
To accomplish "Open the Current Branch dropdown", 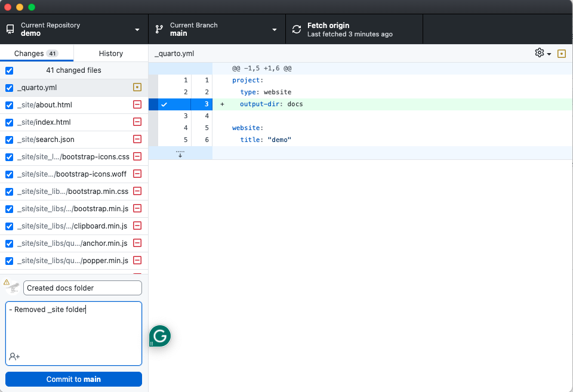I will click(217, 29).
